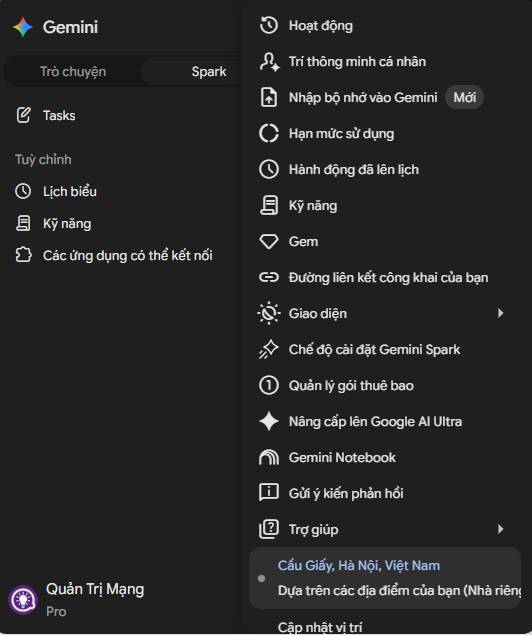Select Nhập bộ nhớ vào Gemini
532x635 pixels.
(363, 98)
